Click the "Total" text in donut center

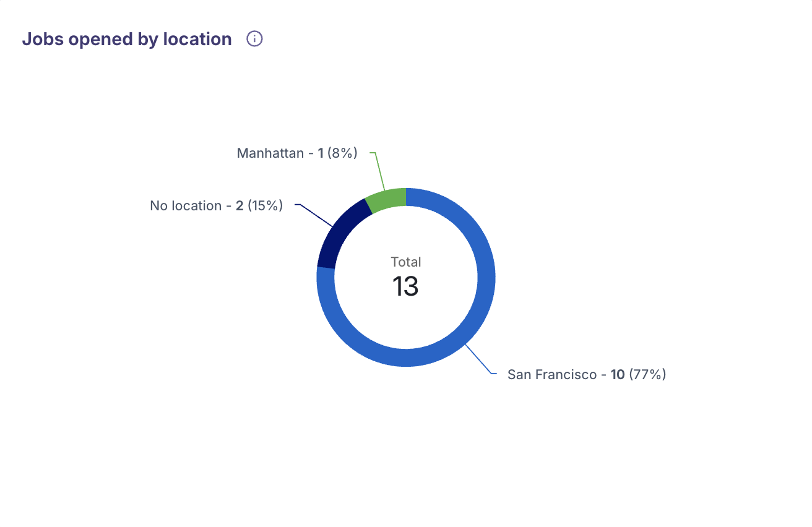point(406,262)
